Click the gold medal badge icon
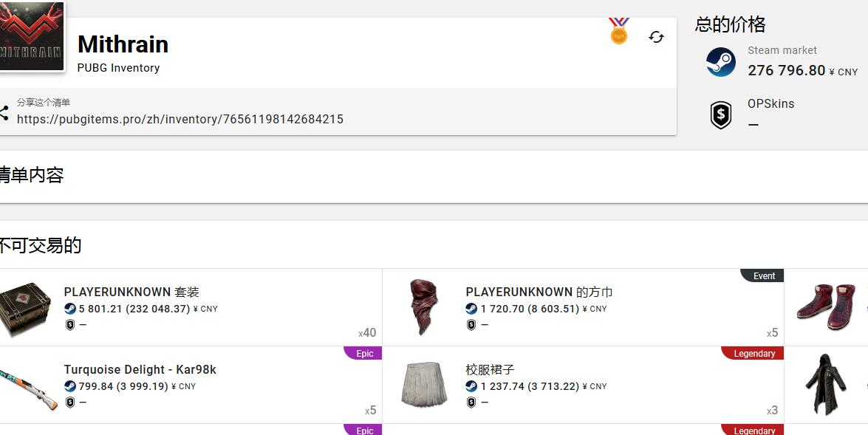868x435 pixels. click(x=619, y=32)
